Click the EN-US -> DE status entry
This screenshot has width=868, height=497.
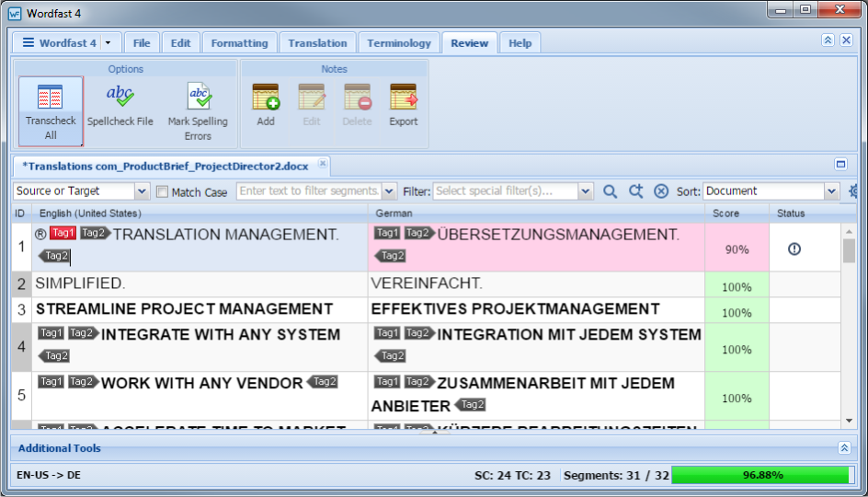point(49,475)
